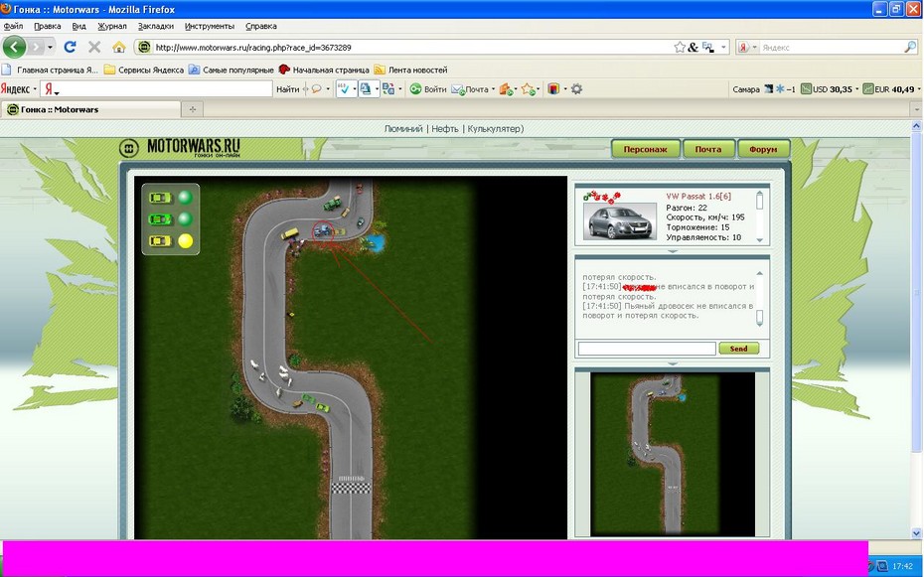Image resolution: width=924 pixels, height=577 pixels.
Task: Open the Главная страница Я... bookmark
Action: [x=50, y=71]
